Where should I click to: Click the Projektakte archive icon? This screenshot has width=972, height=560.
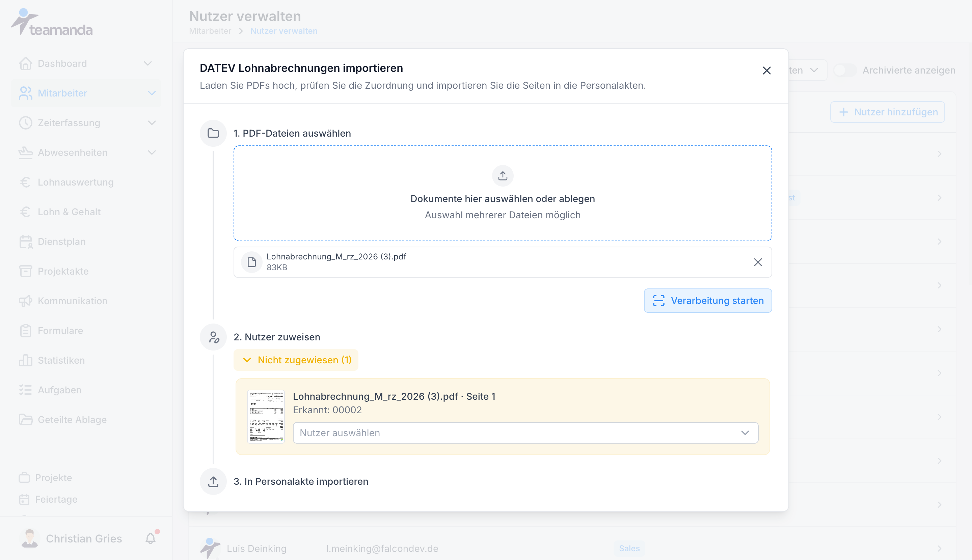[25, 271]
